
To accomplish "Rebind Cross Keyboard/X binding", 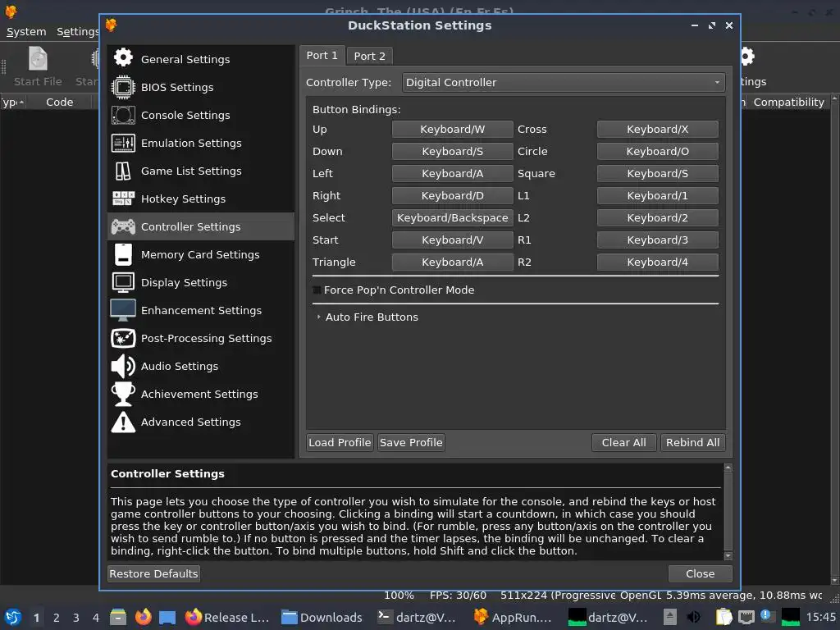I will coord(657,129).
